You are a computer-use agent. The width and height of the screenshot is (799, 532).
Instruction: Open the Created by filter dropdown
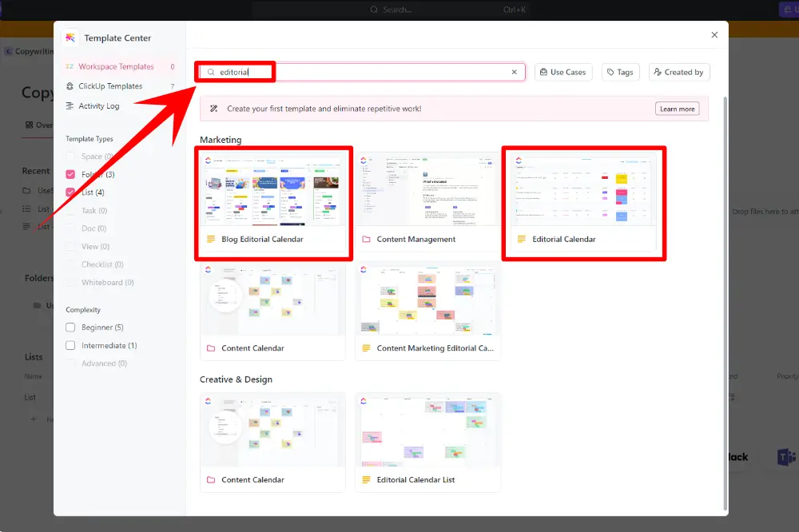(x=678, y=72)
